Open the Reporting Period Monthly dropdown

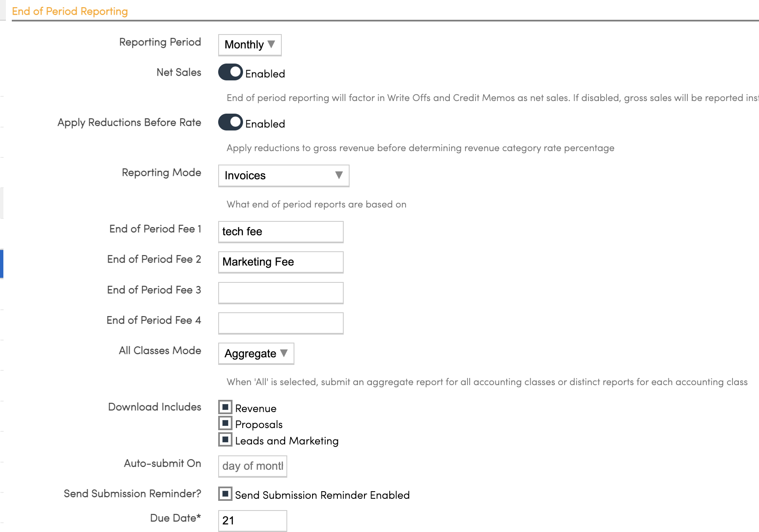(250, 45)
